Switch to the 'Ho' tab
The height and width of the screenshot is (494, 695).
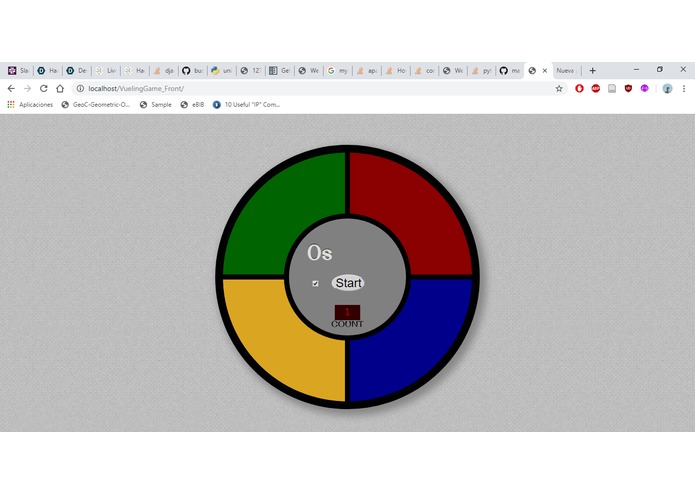tap(395, 70)
